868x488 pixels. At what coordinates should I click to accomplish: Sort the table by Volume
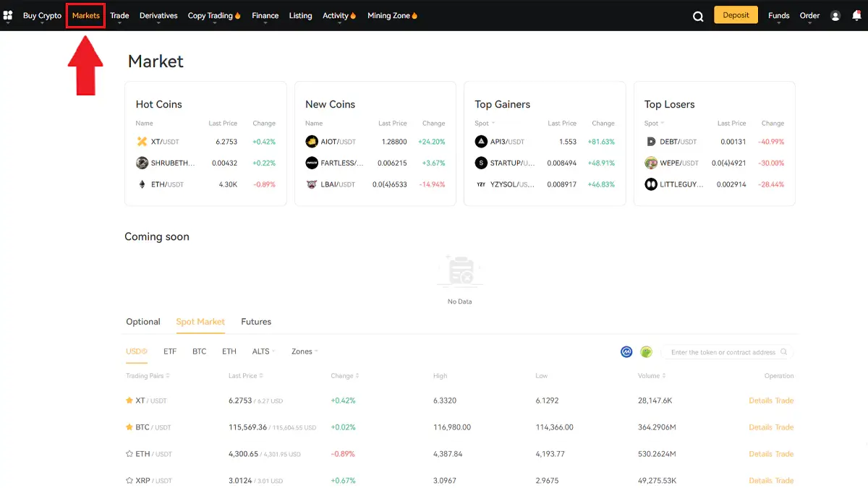pos(652,376)
